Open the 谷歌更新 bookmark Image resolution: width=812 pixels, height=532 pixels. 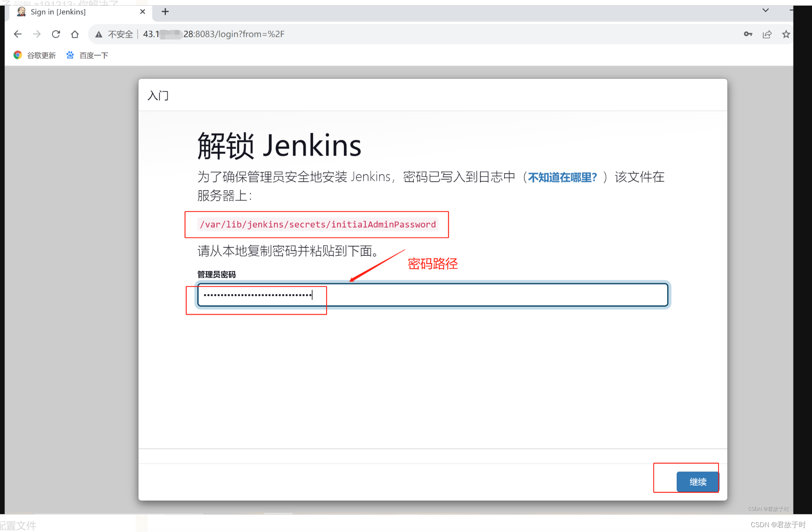(35, 55)
